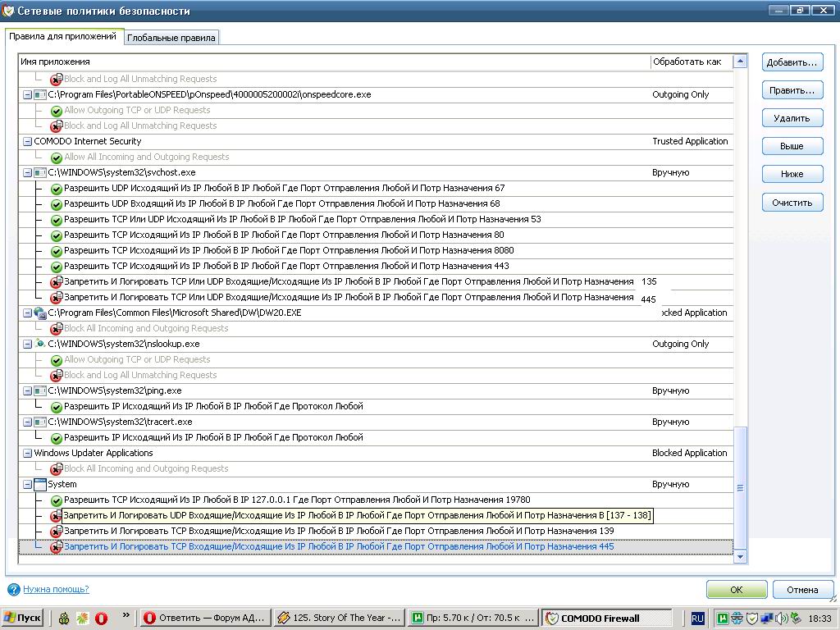The image size is (840, 630).
Task: Switch to COMODO Firewall taskbar item
Action: coord(607,618)
